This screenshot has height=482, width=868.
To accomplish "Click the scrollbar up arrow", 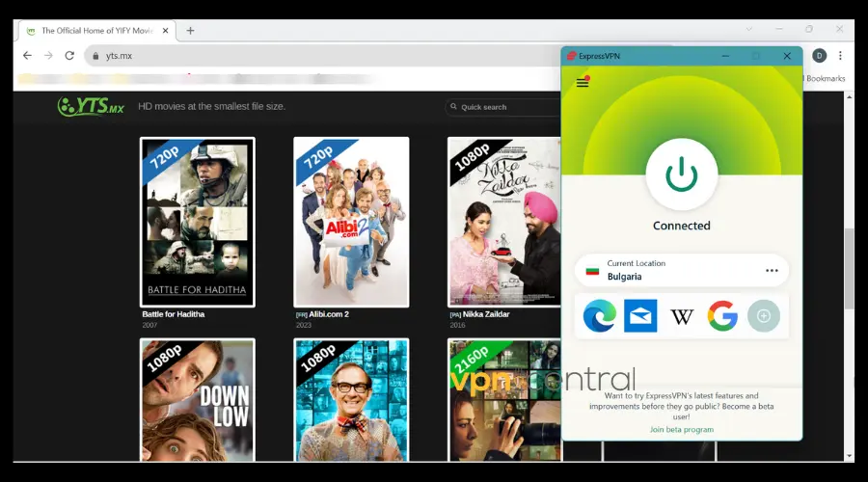I will click(849, 96).
